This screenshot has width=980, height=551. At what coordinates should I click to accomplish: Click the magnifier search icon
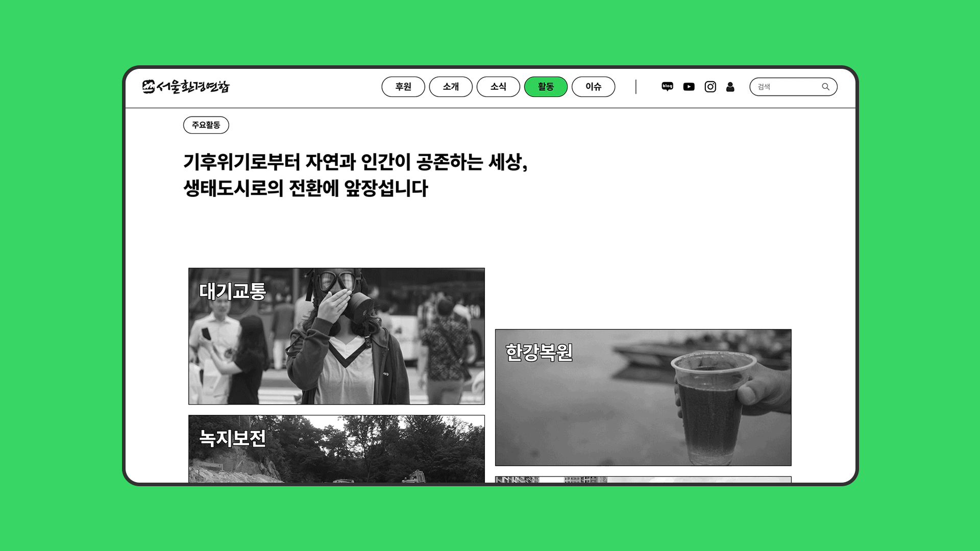pyautogui.click(x=825, y=87)
